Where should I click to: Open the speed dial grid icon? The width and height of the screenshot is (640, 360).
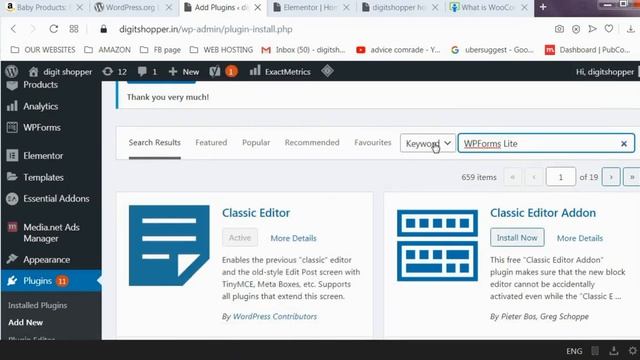pos(74,29)
